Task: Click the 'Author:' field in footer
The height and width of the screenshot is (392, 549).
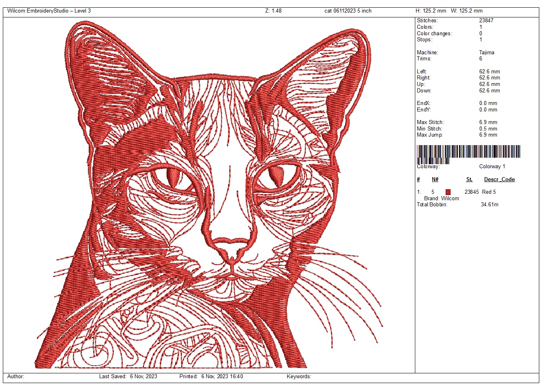Action: pyautogui.click(x=16, y=377)
